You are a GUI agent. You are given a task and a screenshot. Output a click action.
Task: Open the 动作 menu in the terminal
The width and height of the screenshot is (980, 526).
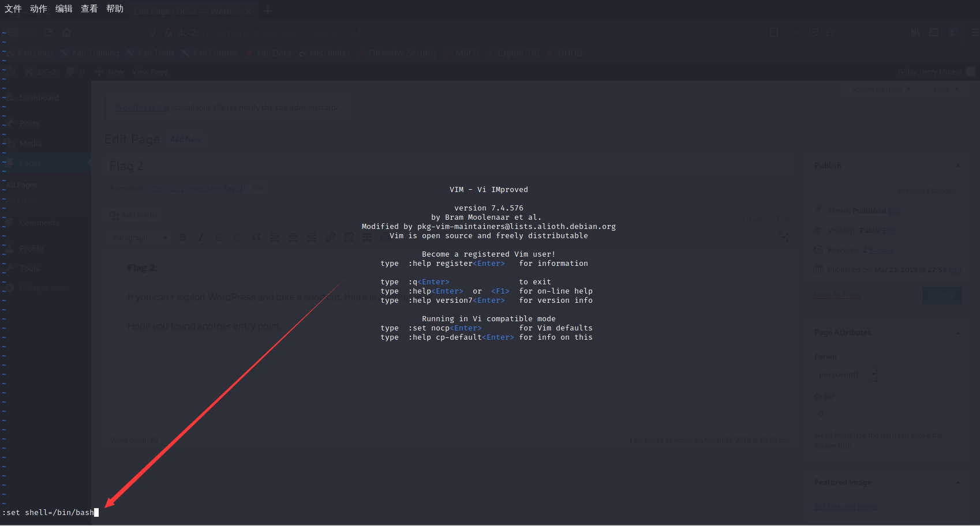[x=39, y=9]
